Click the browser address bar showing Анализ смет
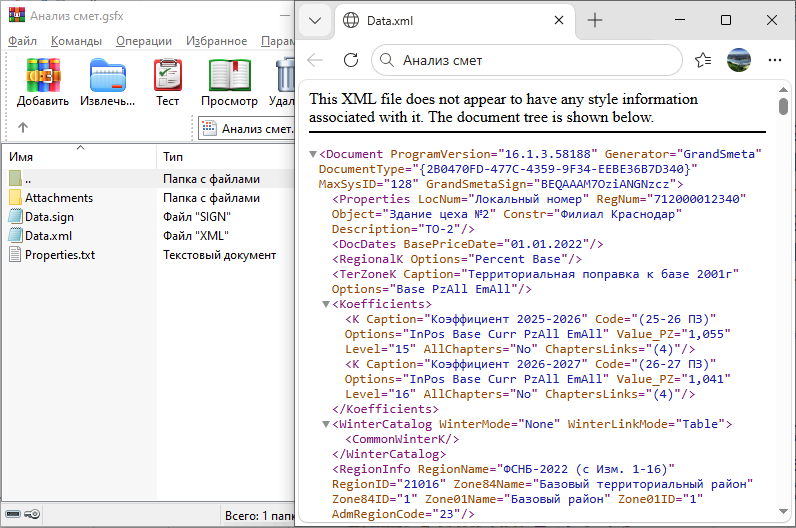The width and height of the screenshot is (796, 528). (526, 60)
